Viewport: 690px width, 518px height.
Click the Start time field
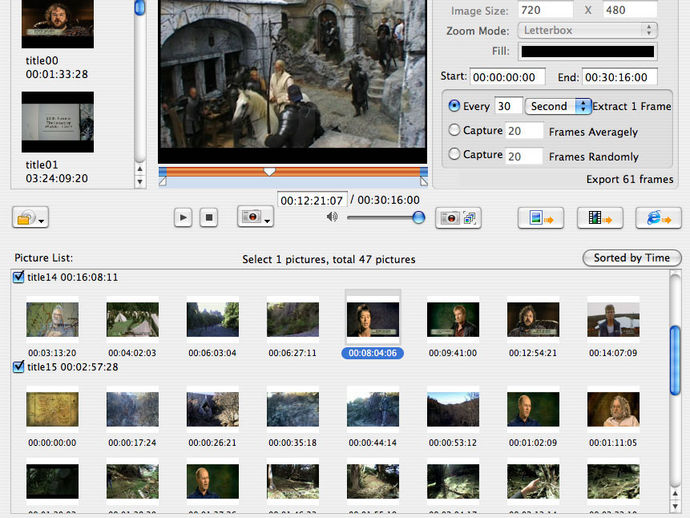pos(508,77)
